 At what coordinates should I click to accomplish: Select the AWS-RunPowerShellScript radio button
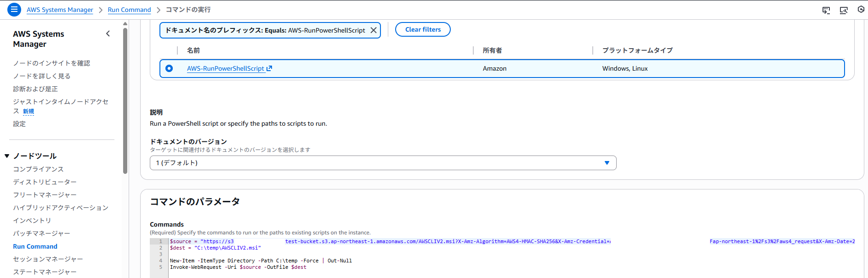tap(169, 68)
